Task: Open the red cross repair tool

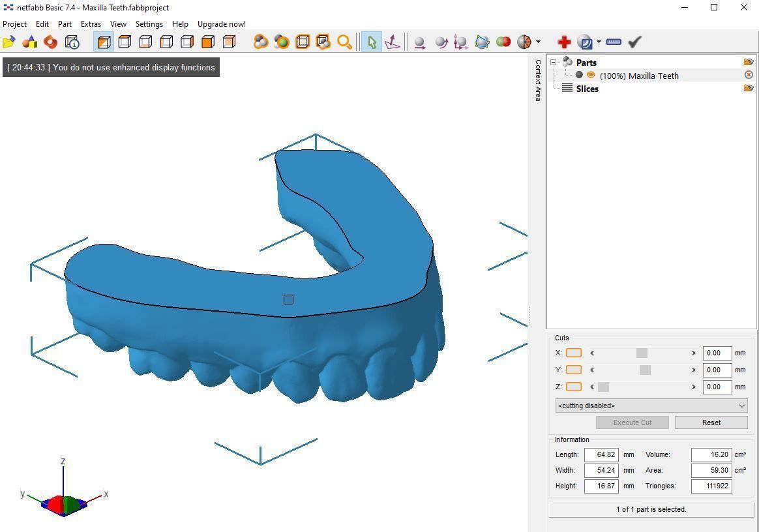Action: [x=564, y=42]
